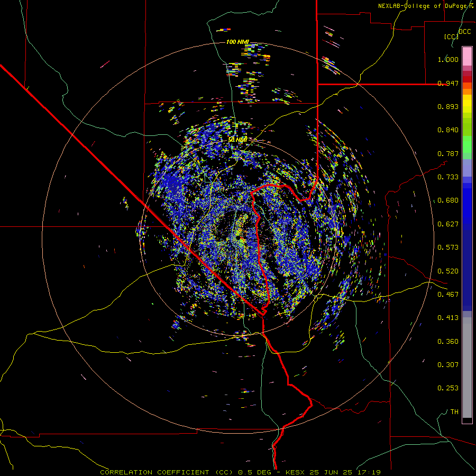This screenshot has width=476, height=476.
Task: Pick the pink segment atop the color bar
Action: click(x=467, y=56)
